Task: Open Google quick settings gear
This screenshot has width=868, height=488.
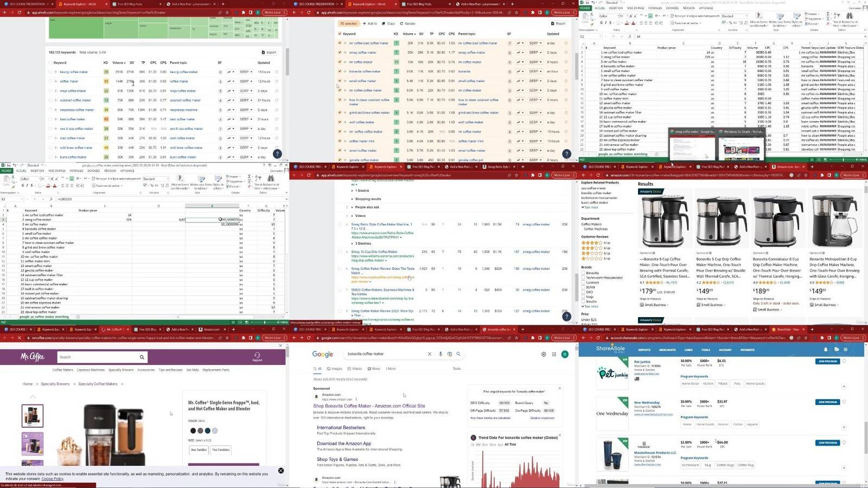Action: click(x=544, y=354)
